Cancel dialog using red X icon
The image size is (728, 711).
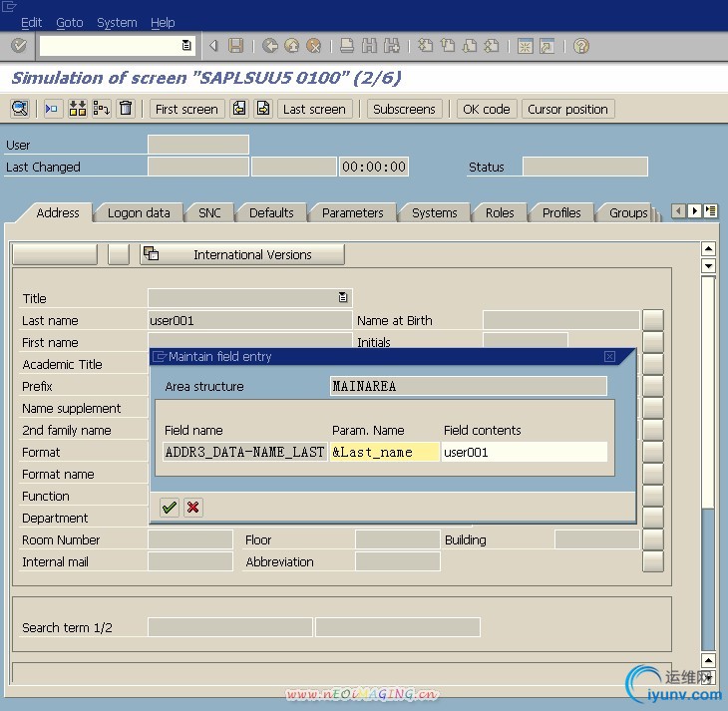point(193,507)
